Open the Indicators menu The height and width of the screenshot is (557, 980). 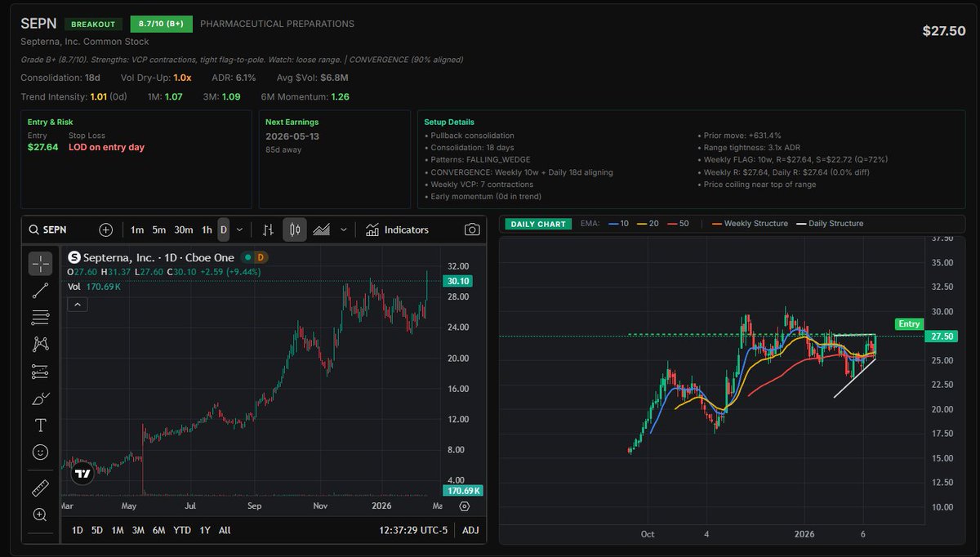coord(397,229)
